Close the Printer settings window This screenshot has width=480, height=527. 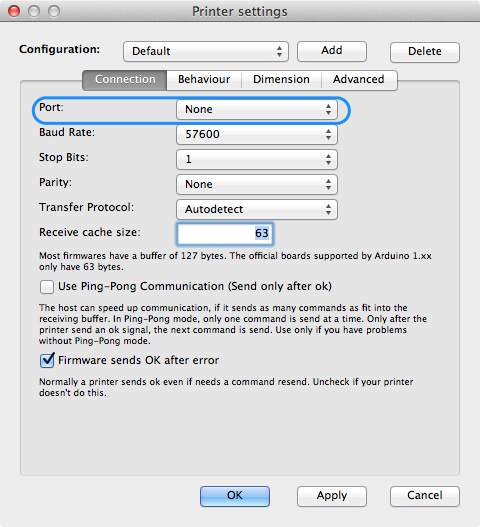[x=14, y=11]
